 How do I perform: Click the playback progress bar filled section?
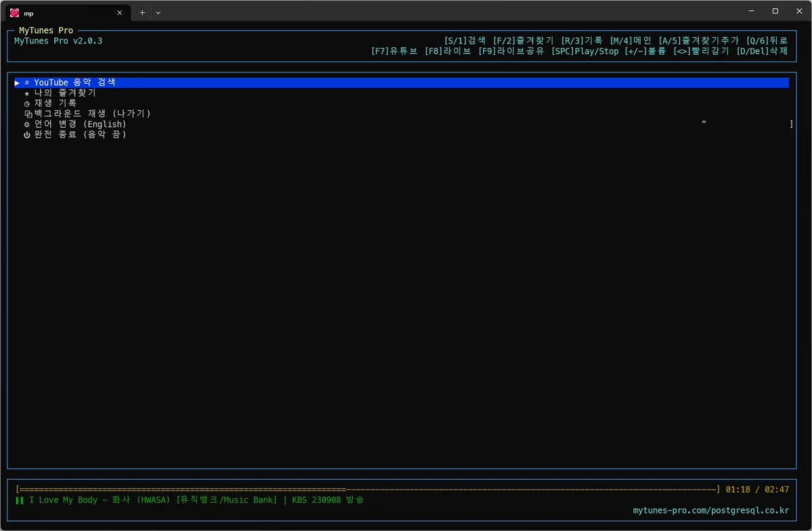click(x=183, y=489)
